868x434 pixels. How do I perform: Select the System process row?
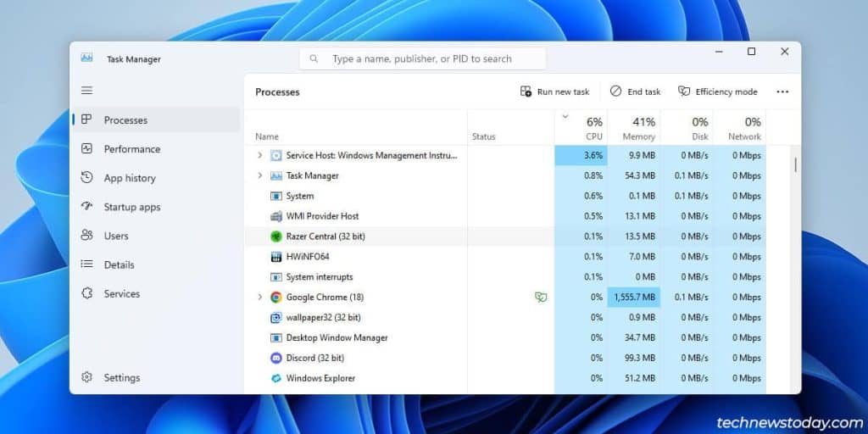click(505, 196)
